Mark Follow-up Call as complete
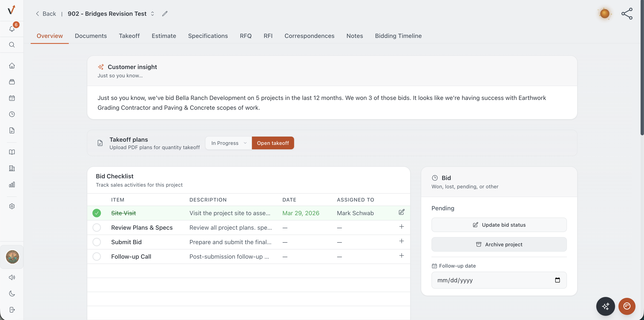The height and width of the screenshot is (320, 644). 96,257
